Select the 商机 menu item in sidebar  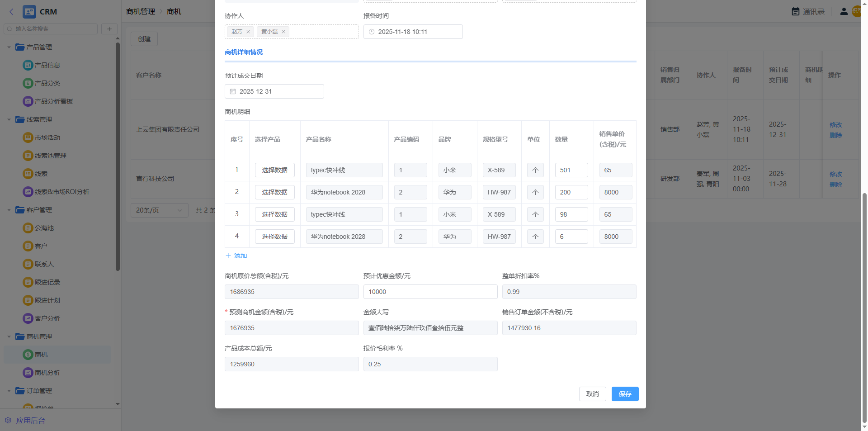pos(41,355)
